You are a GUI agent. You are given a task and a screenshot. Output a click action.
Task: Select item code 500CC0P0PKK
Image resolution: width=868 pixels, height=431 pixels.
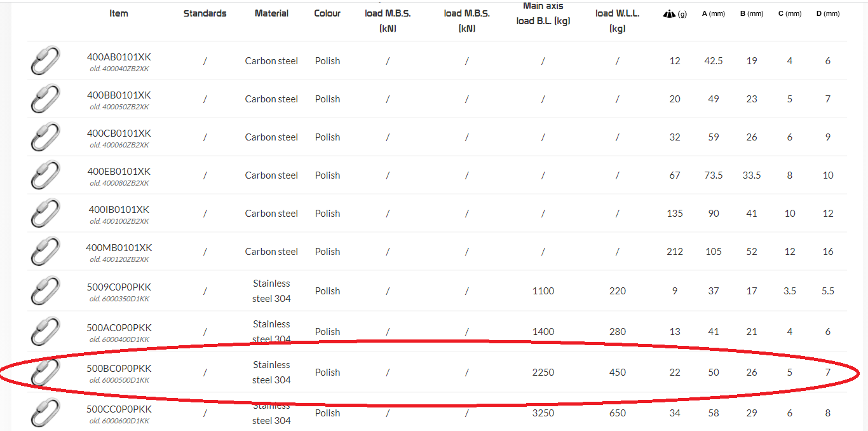tap(119, 409)
